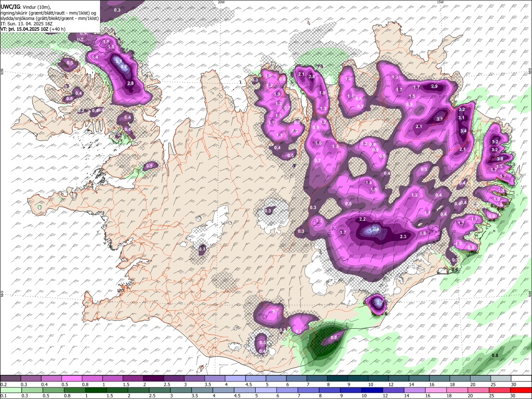Click the 2.3 value over Vatnajökull

(403, 236)
